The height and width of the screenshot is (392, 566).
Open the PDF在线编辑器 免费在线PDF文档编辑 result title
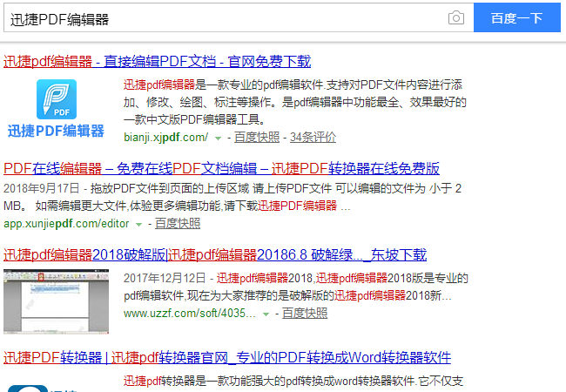pos(221,169)
